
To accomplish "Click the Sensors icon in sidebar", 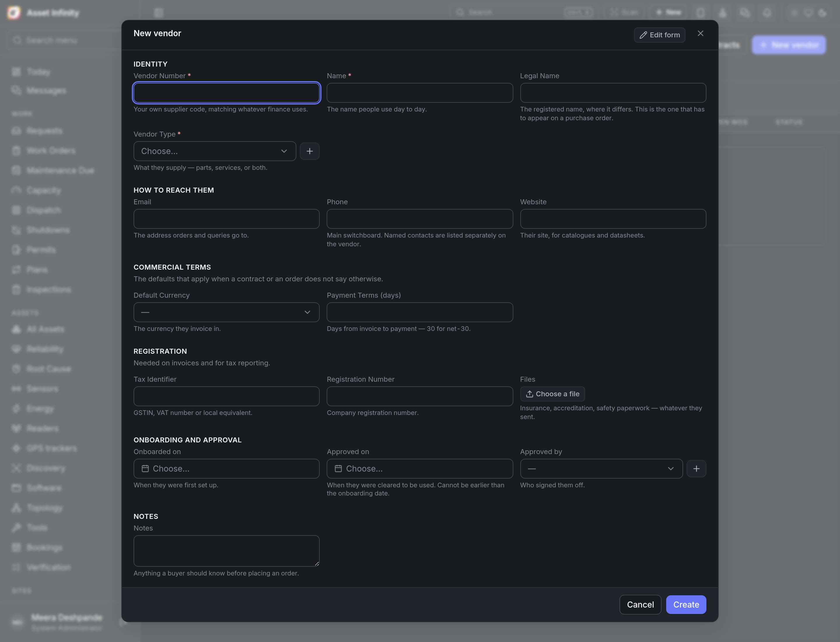I will tap(16, 389).
